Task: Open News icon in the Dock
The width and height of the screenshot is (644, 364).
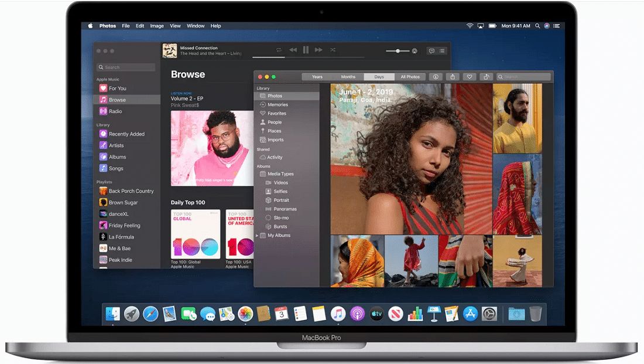Action: click(396, 314)
